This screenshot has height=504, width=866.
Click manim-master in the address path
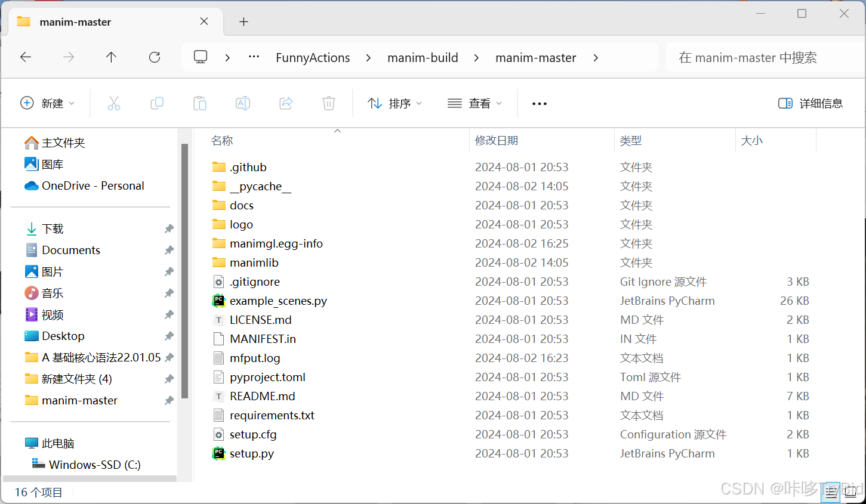535,58
